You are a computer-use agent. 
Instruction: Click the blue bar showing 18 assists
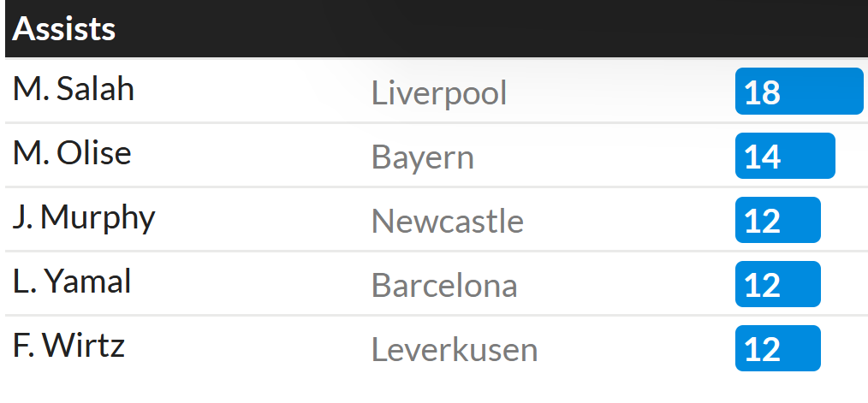point(800,92)
